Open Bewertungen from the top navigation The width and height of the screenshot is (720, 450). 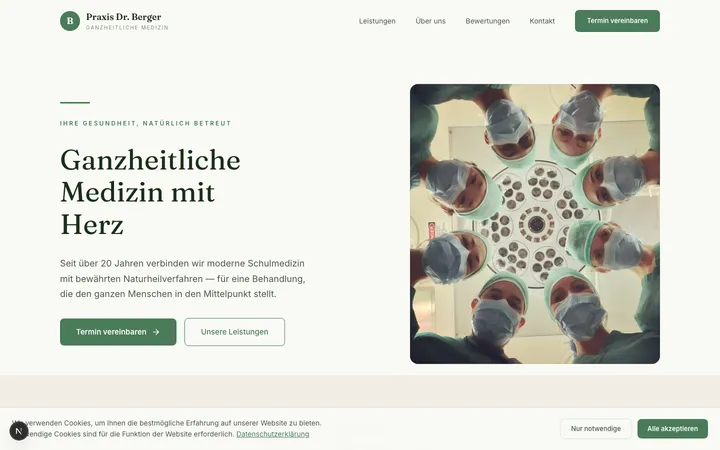(x=487, y=21)
